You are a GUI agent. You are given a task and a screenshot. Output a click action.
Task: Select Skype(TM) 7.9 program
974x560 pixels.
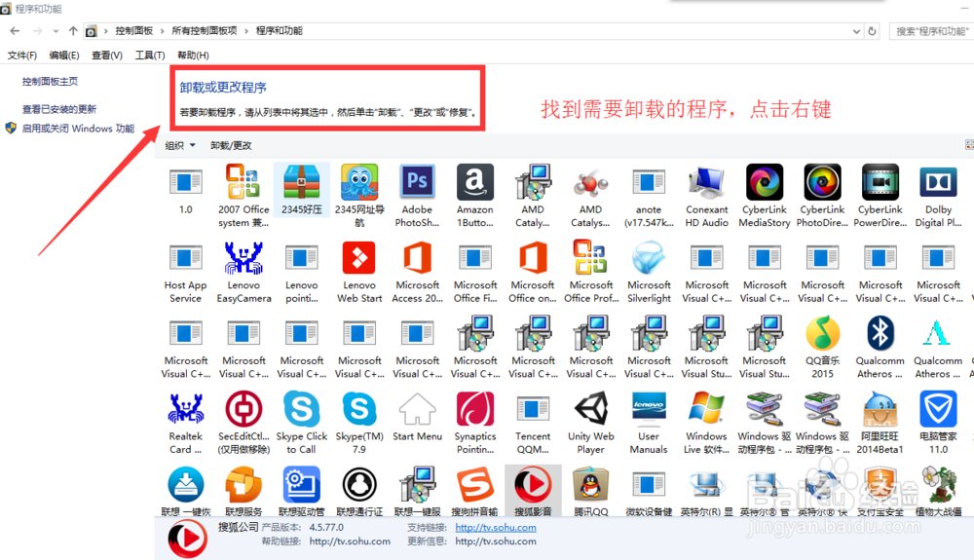(359, 424)
